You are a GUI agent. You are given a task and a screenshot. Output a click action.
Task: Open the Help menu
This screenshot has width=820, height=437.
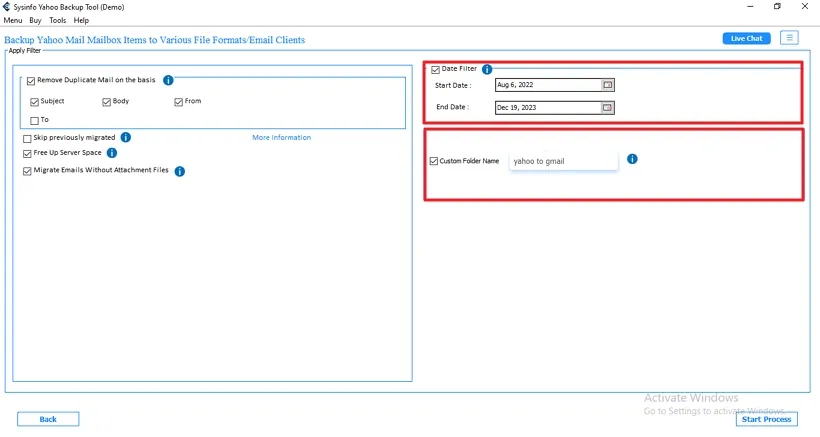[81, 20]
